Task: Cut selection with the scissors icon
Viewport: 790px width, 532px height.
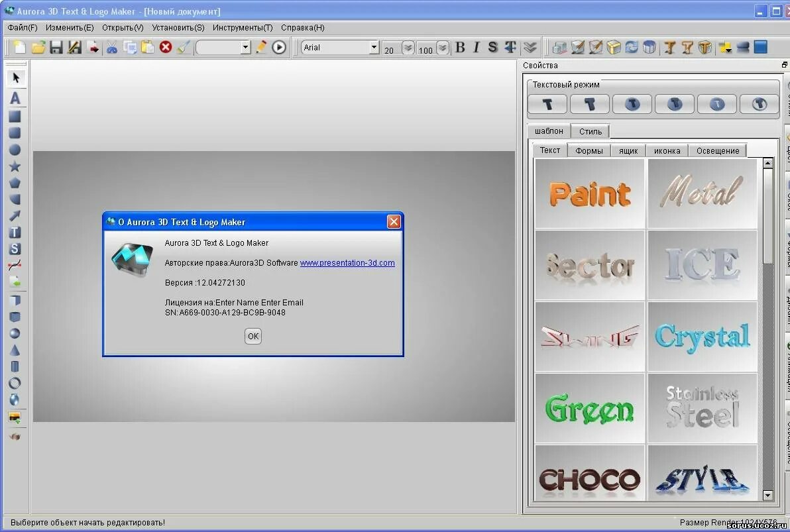Action: 112,47
